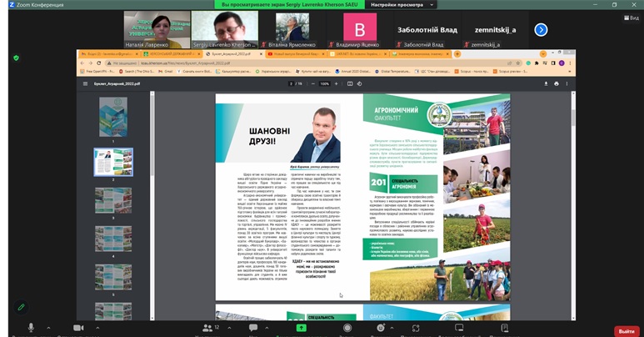Image resolution: width=644 pixels, height=337 pixels.
Task: Click the PDF page number field
Action: (292, 84)
